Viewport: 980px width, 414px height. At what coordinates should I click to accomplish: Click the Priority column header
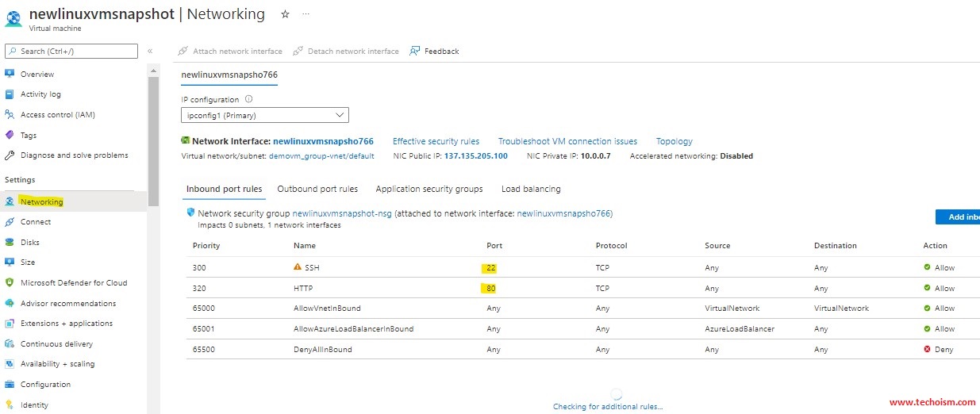click(206, 246)
